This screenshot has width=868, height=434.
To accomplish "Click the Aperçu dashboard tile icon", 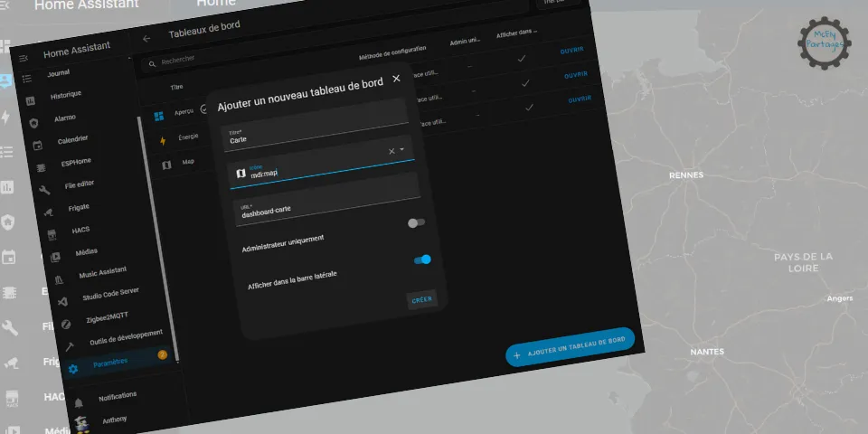I will click(159, 116).
